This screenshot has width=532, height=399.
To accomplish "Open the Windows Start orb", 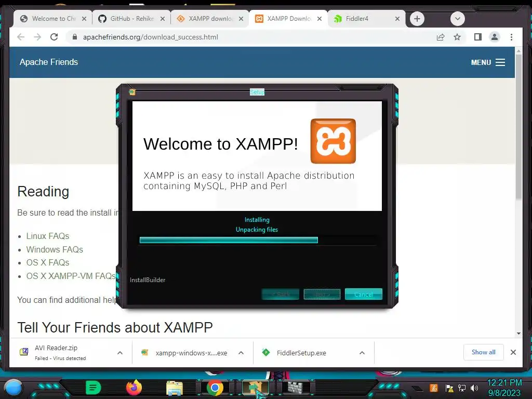I will pyautogui.click(x=14, y=388).
